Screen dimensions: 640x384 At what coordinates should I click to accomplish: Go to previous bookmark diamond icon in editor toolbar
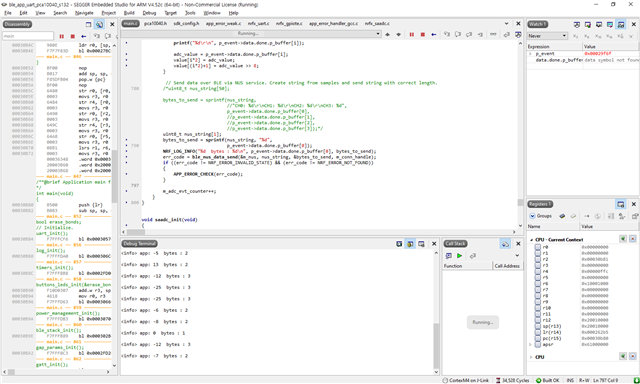(387, 34)
